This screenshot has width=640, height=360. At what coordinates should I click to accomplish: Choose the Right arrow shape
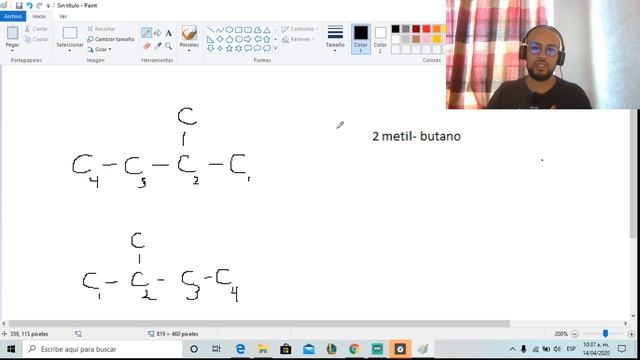[248, 39]
